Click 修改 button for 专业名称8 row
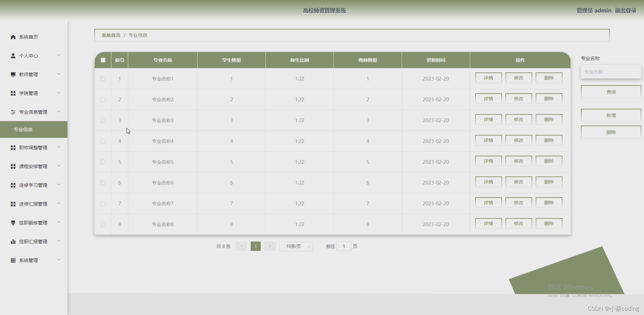This screenshot has height=315, width=644. [x=518, y=223]
